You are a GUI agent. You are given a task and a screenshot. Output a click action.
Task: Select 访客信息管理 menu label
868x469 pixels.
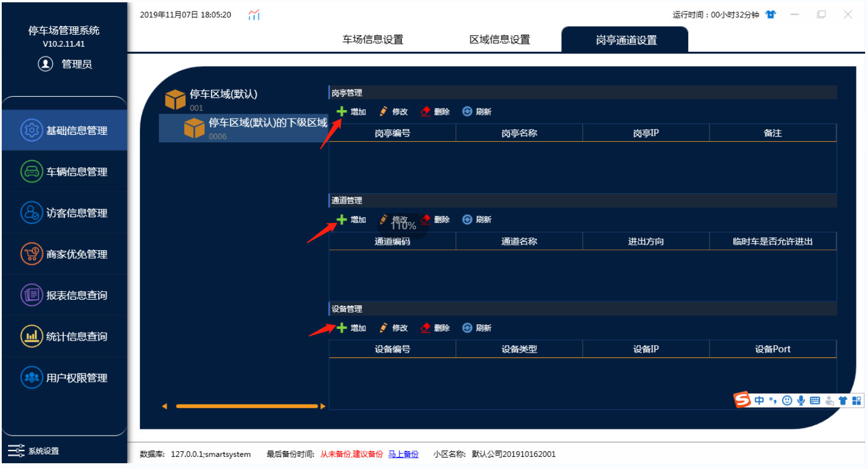77,213
